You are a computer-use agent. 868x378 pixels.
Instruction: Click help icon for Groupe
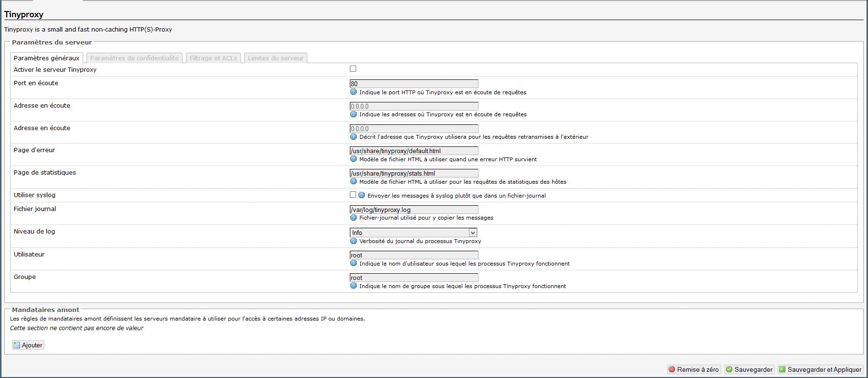pyautogui.click(x=354, y=286)
